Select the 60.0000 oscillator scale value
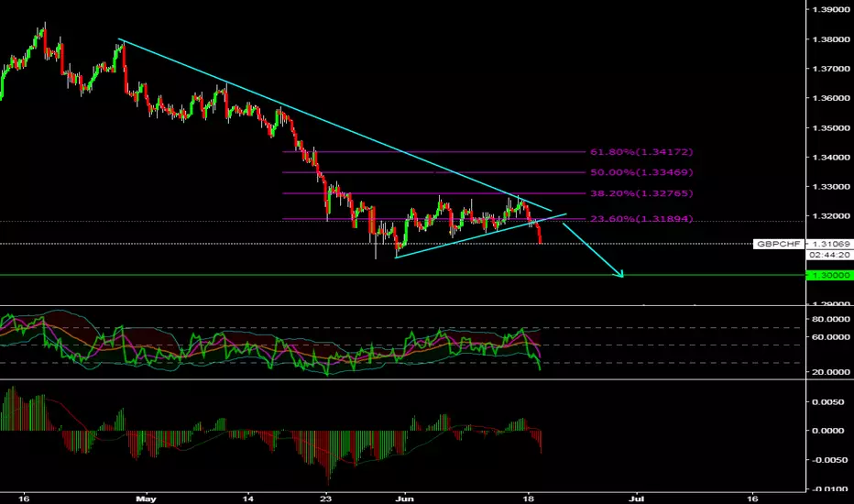854x504 pixels. coord(831,337)
